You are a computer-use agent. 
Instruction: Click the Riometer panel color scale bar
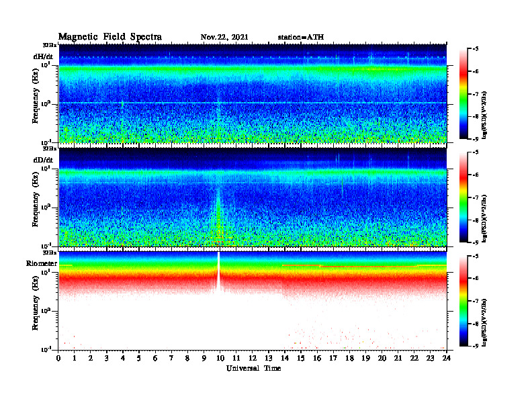coord(463,301)
